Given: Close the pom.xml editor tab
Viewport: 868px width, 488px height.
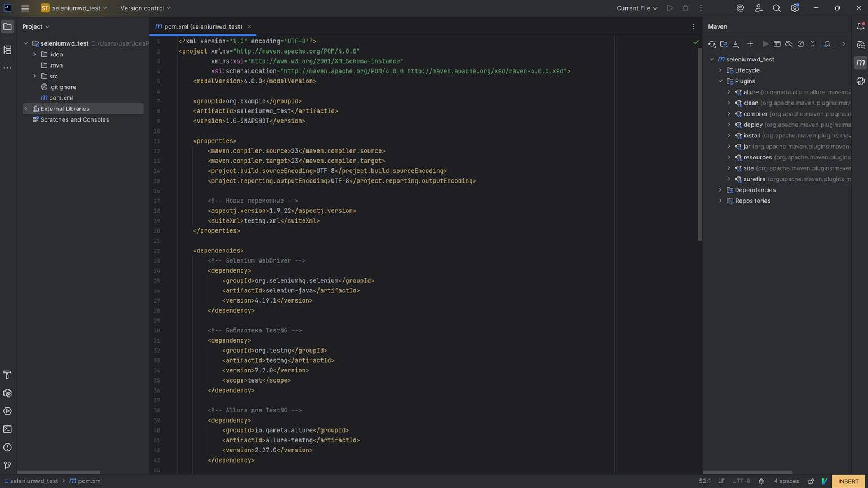Looking at the screenshot, I should (x=249, y=26).
